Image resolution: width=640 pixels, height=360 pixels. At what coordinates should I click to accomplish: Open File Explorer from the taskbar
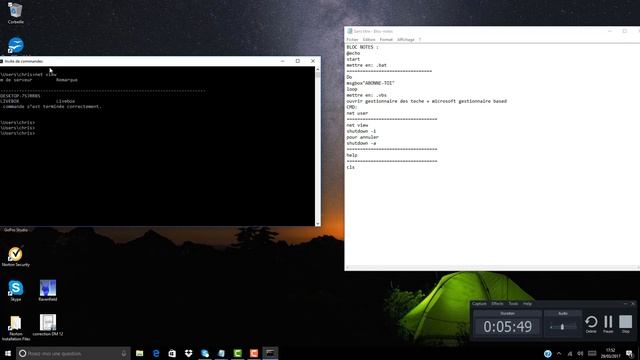pos(140,353)
